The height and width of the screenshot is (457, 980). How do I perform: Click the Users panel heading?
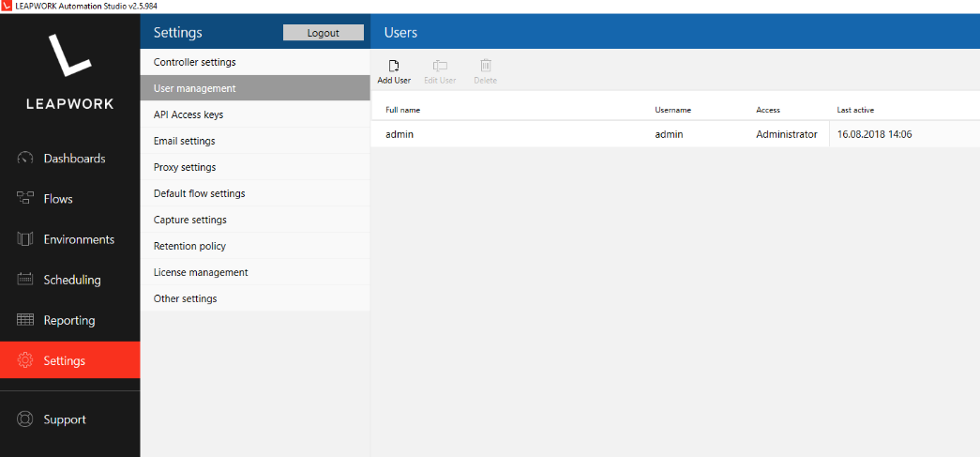pos(400,33)
